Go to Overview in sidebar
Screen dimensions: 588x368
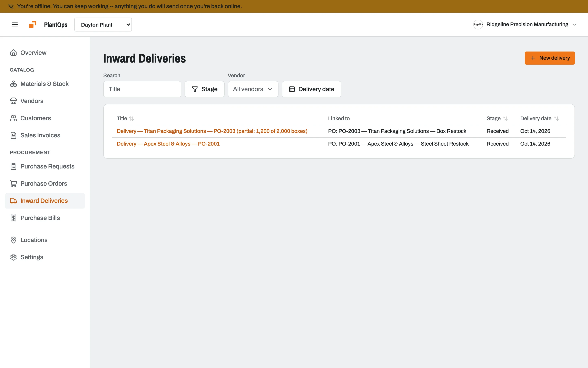[45, 53]
